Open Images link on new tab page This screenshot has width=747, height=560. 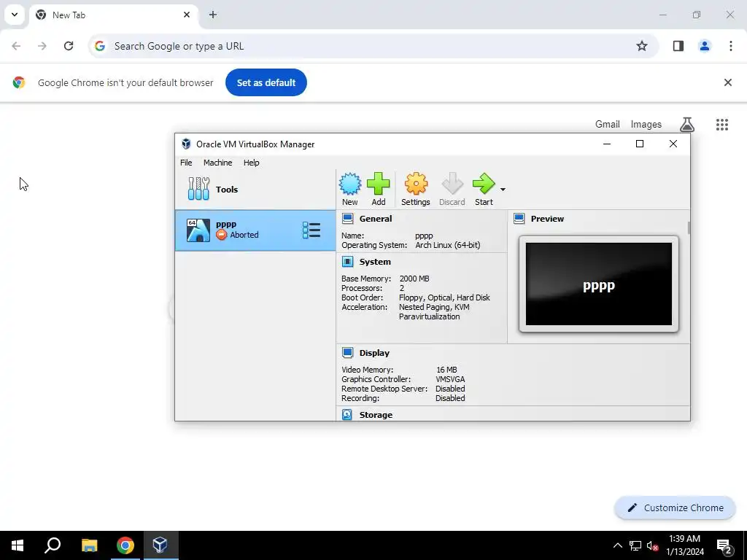click(646, 124)
